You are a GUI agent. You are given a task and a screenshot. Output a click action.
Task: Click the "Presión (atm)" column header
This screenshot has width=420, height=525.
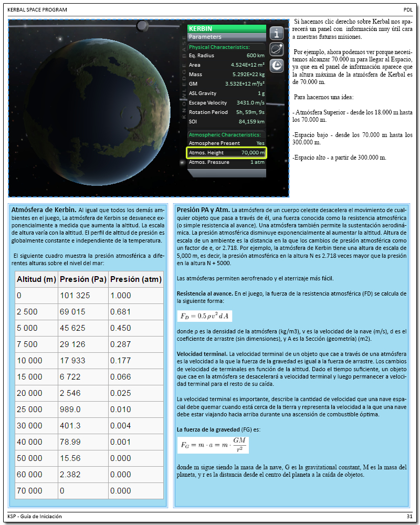(x=136, y=279)
